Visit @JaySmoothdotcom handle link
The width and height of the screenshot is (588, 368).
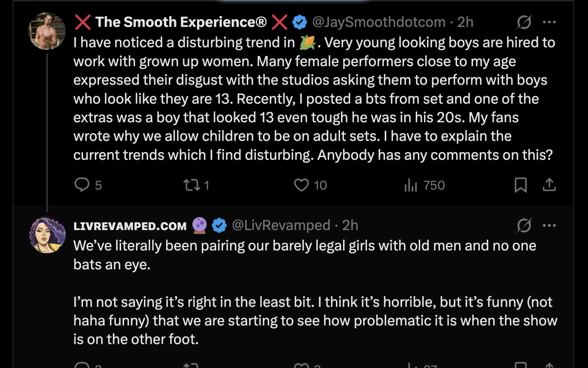pyautogui.click(x=379, y=22)
